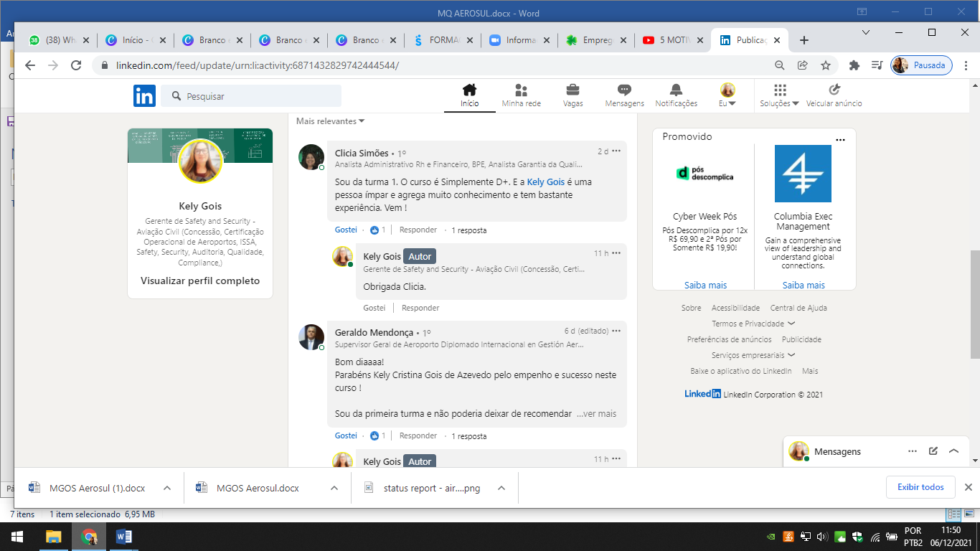Bookmark this page with star icon
The height and width of the screenshot is (551, 980).
tap(826, 65)
